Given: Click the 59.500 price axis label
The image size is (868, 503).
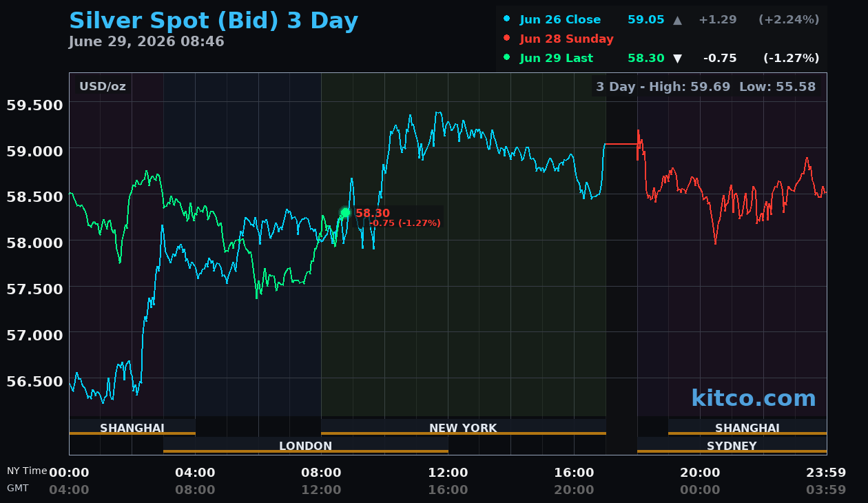Looking at the screenshot, I should pyautogui.click(x=34, y=105).
